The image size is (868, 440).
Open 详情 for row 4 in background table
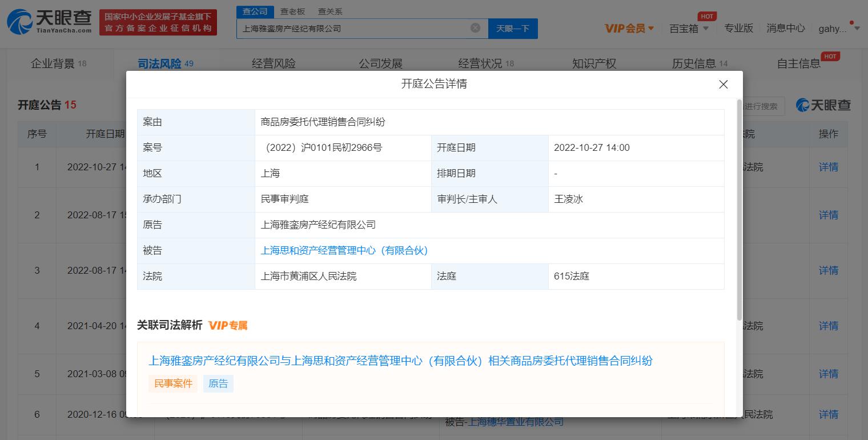(829, 326)
